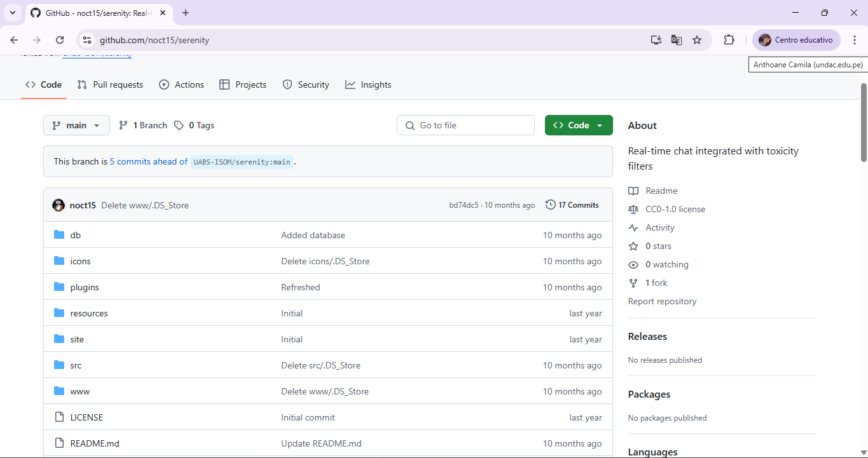Screen dimensions: 868x458
Task: Click the site folder icon
Action: [59, 339]
